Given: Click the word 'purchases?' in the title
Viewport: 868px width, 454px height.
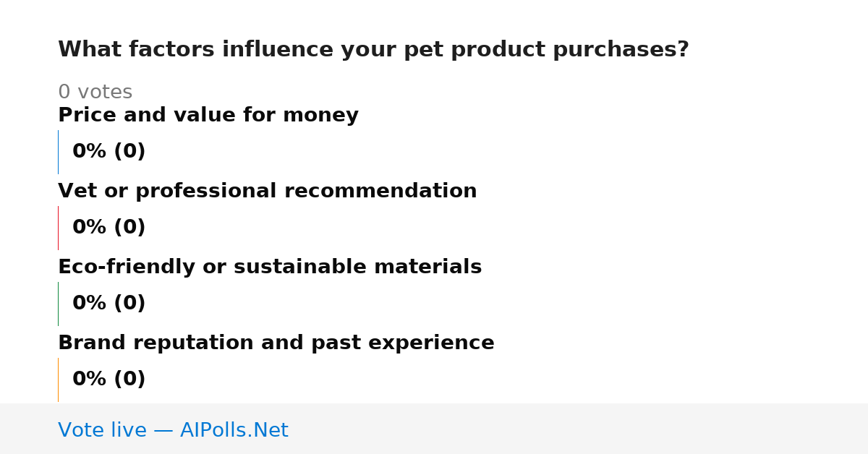Looking at the screenshot, I should coord(621,50).
